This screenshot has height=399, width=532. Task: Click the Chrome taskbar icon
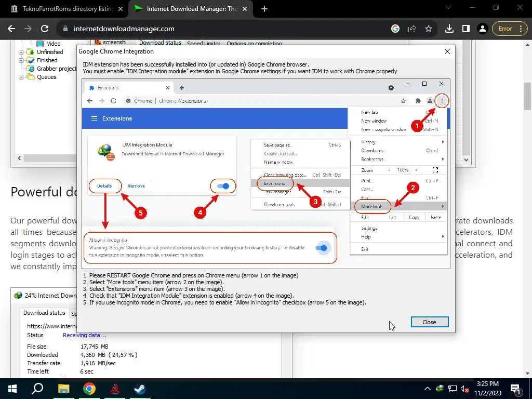89,389
